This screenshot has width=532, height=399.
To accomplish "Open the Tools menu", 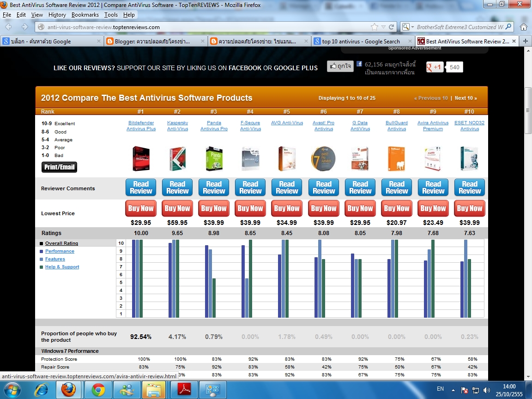I will pyautogui.click(x=111, y=15).
